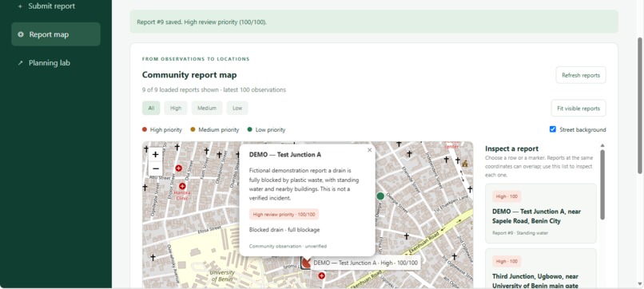The width and height of the screenshot is (644, 289).
Task: Click the Hanora Clinic hospital marker
Action: pyautogui.click(x=182, y=186)
